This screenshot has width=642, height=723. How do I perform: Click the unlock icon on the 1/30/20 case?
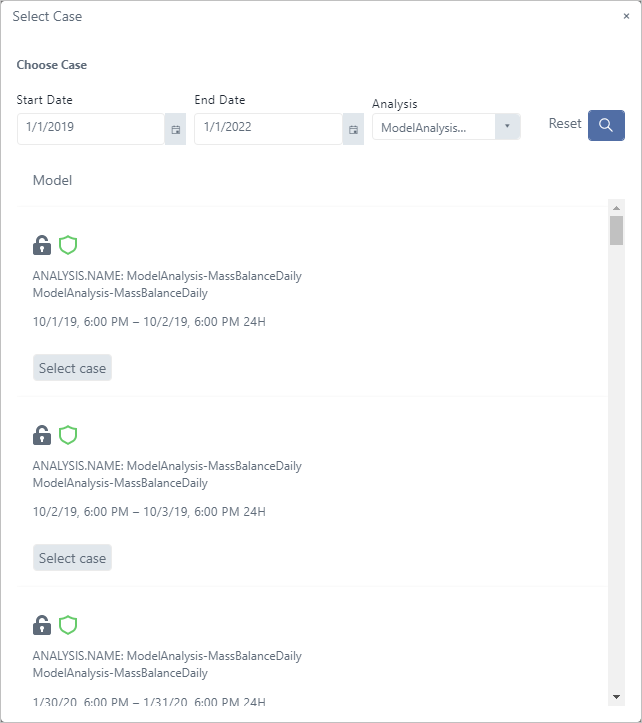[42, 625]
